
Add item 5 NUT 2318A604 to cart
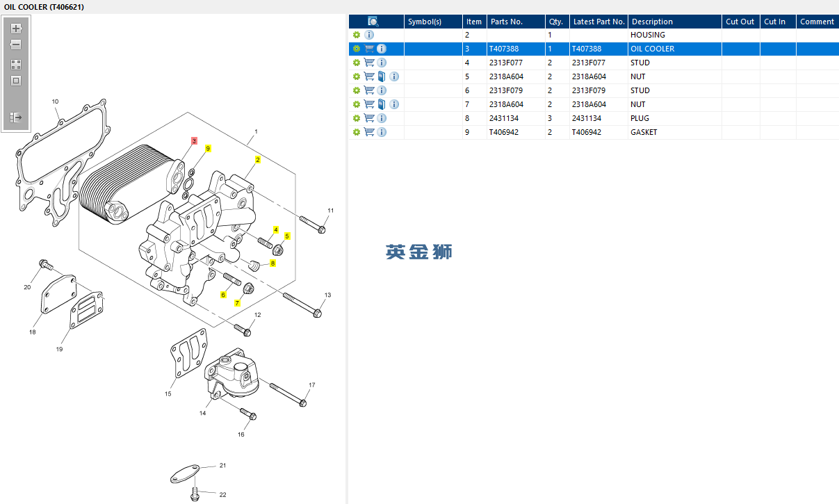coord(369,76)
